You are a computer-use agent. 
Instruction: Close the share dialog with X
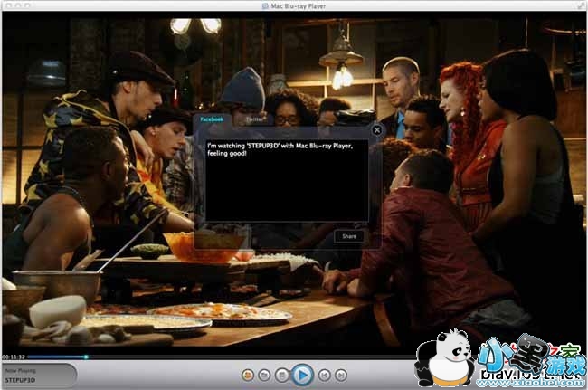coord(377,130)
